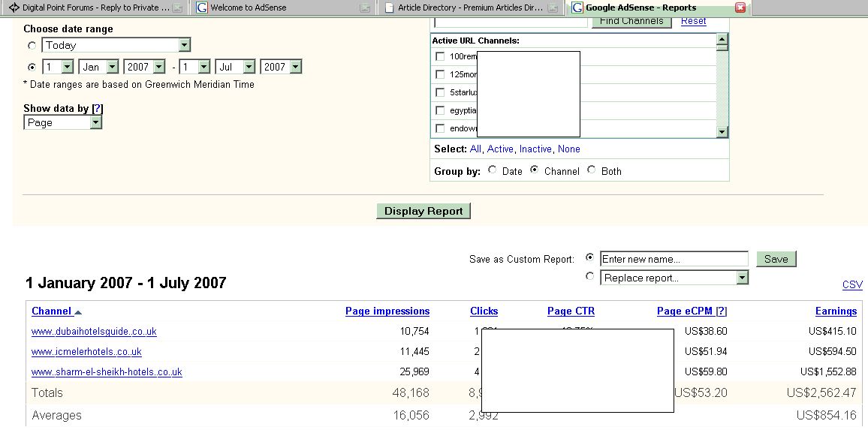Open www.icmelerhotels.co.uk channel link

point(86,352)
